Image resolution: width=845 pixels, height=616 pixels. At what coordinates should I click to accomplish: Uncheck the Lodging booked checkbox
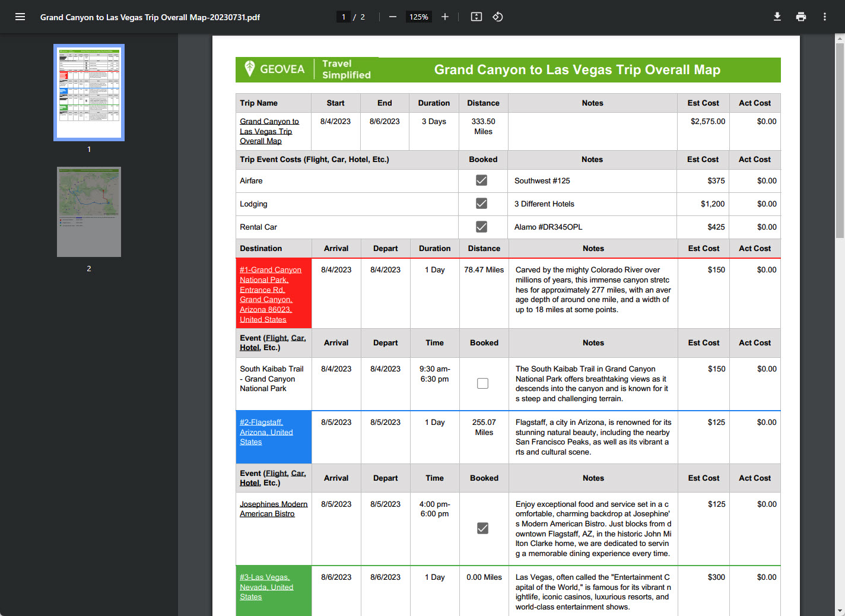(x=482, y=203)
